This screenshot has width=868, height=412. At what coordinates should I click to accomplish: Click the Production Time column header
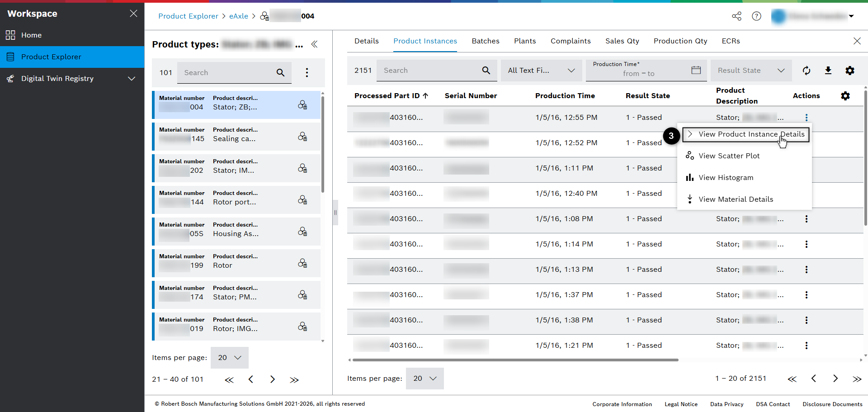tap(565, 96)
